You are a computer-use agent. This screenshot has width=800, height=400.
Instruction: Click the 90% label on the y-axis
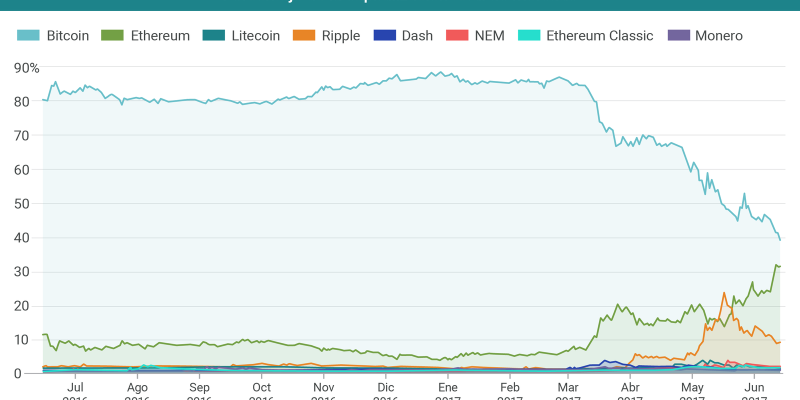(27, 68)
